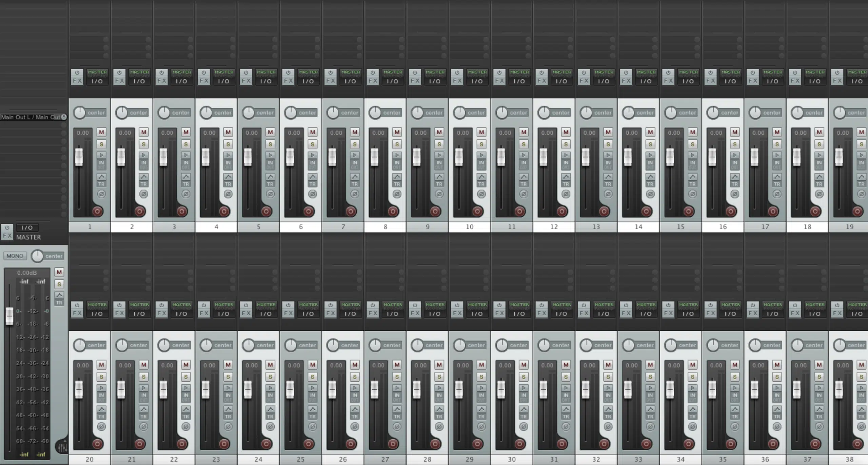Click the phase invert icon on track 16
The image size is (868, 465).
coord(735,194)
